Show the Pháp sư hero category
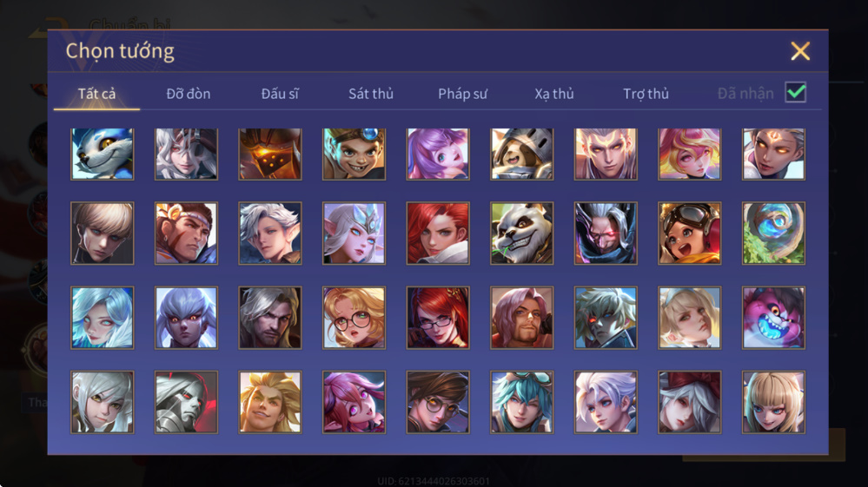This screenshot has width=868, height=487. [x=463, y=94]
